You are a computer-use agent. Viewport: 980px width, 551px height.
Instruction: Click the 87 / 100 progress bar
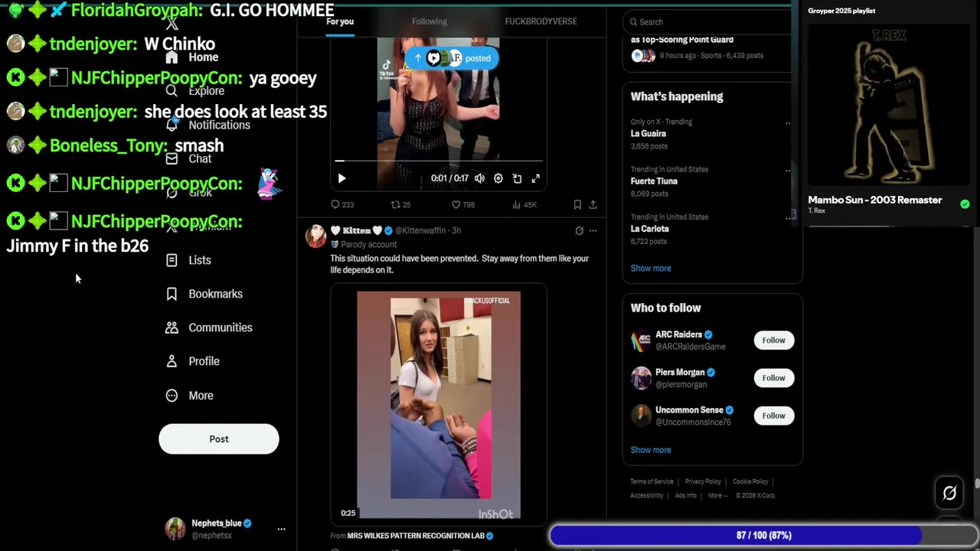[x=763, y=536]
